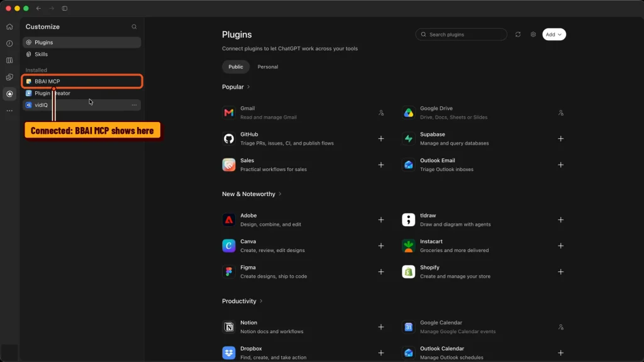Image resolution: width=644 pixels, height=362 pixels.
Task: Open the Shopify plugin entry
Action: (484, 271)
